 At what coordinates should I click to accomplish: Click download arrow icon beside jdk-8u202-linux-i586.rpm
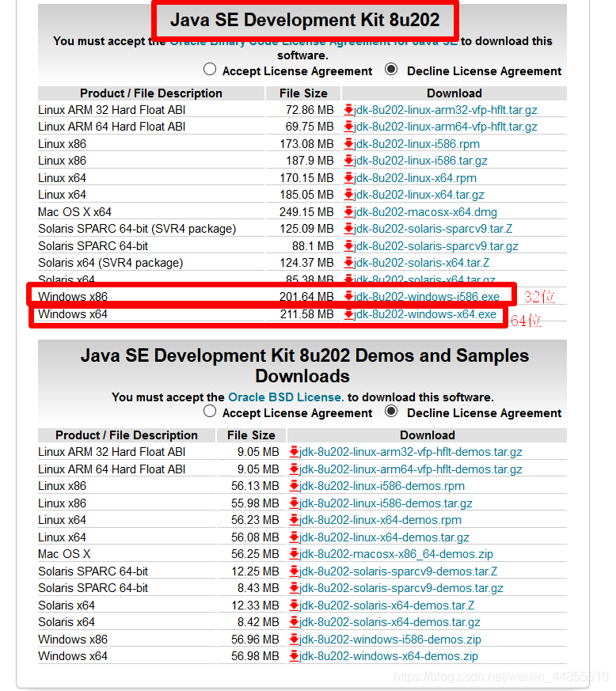pos(349,144)
